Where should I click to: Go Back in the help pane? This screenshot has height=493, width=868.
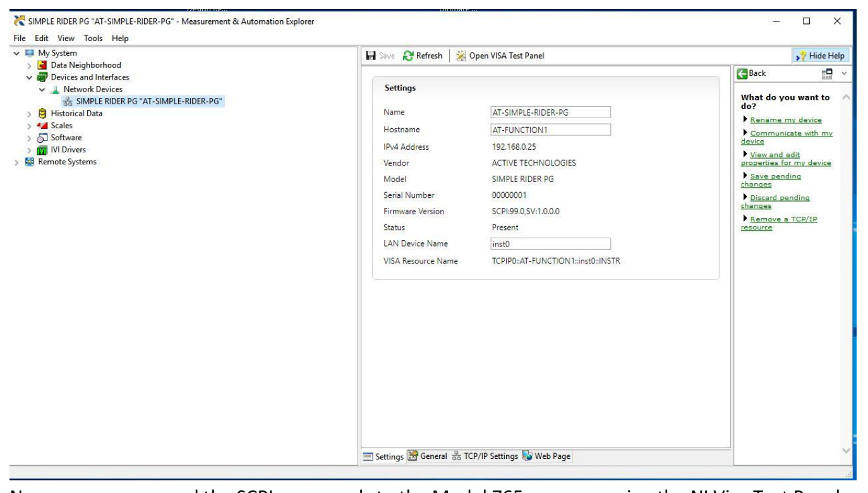pyautogui.click(x=753, y=73)
